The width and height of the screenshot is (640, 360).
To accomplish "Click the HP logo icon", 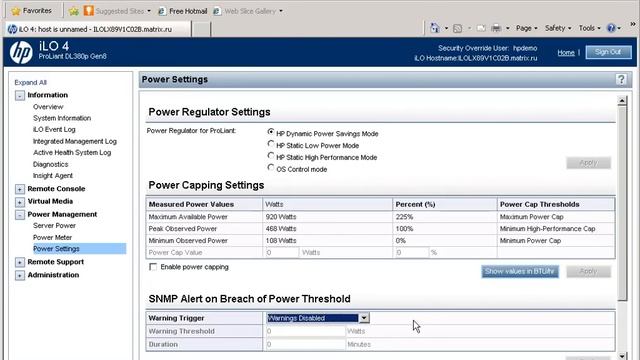I will click(x=21, y=52).
